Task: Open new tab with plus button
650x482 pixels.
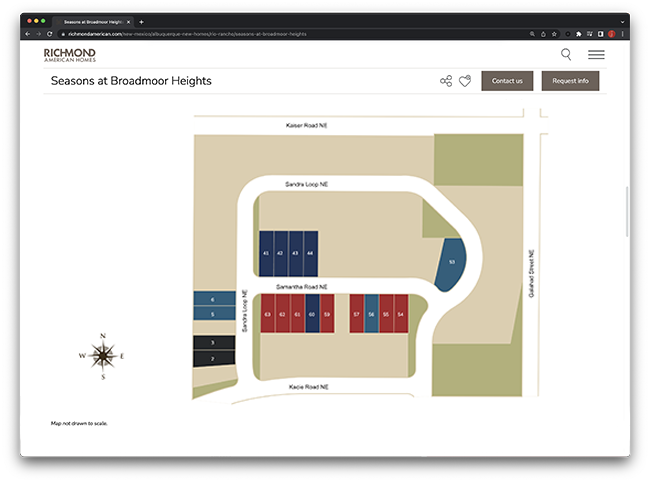Action: (141, 22)
